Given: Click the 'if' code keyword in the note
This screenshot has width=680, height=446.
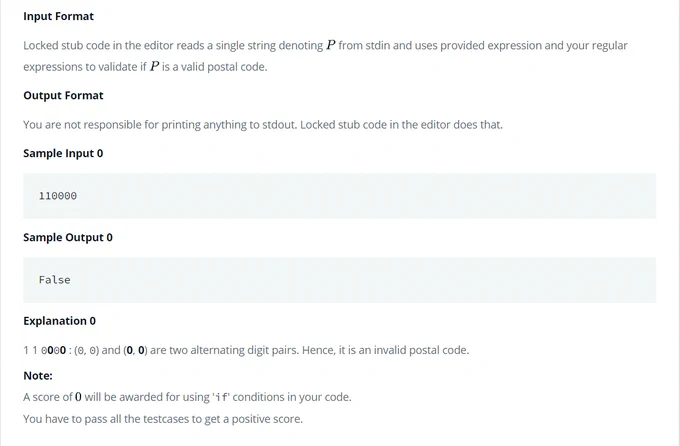Looking at the screenshot, I should 221,397.
